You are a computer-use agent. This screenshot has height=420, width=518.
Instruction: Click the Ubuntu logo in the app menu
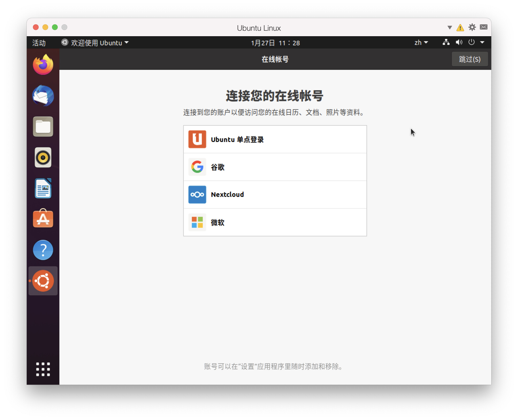coord(65,42)
